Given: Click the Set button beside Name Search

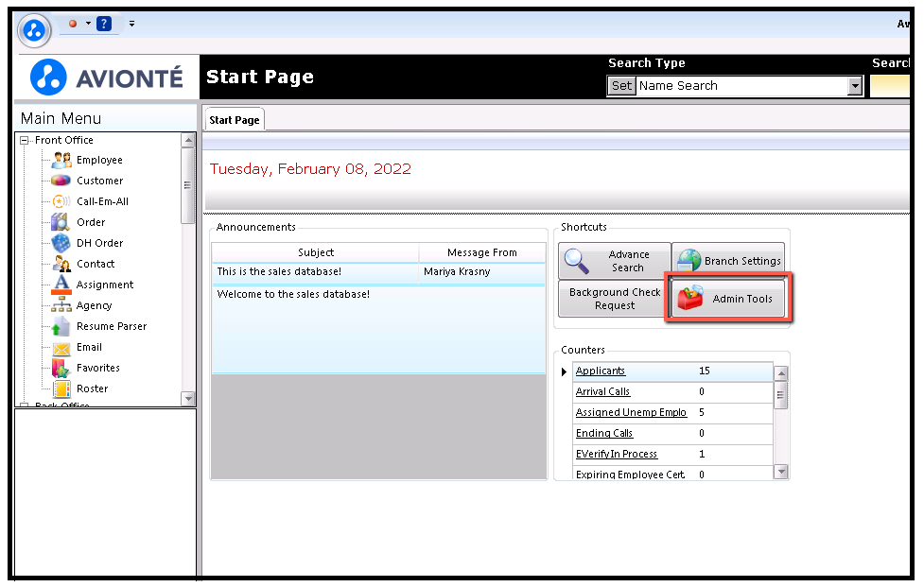Looking at the screenshot, I should click(x=621, y=86).
